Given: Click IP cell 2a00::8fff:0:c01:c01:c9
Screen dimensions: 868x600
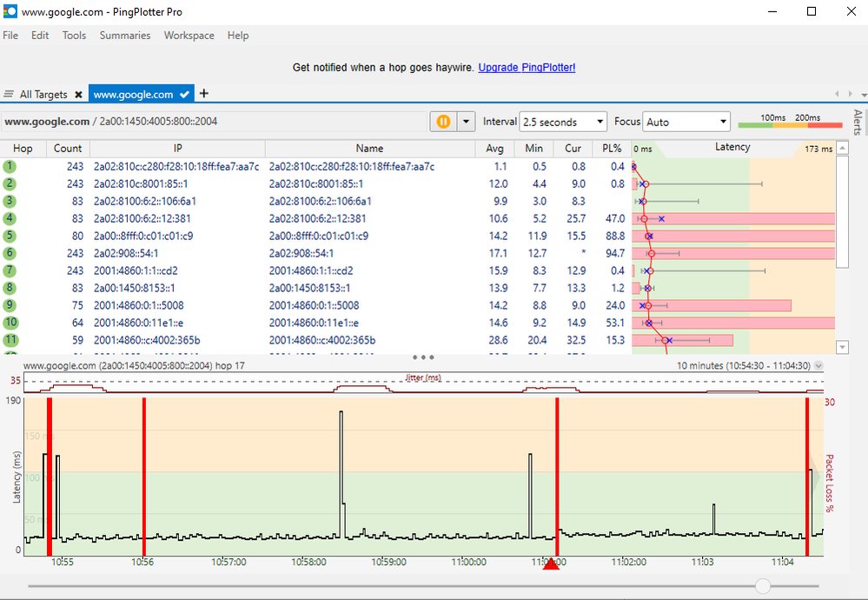Looking at the screenshot, I should tap(143, 236).
